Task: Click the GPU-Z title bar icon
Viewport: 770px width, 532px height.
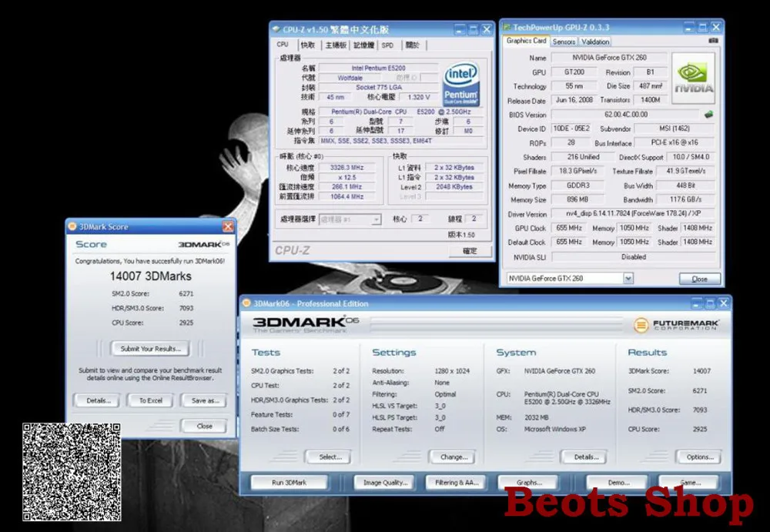Action: pos(507,27)
